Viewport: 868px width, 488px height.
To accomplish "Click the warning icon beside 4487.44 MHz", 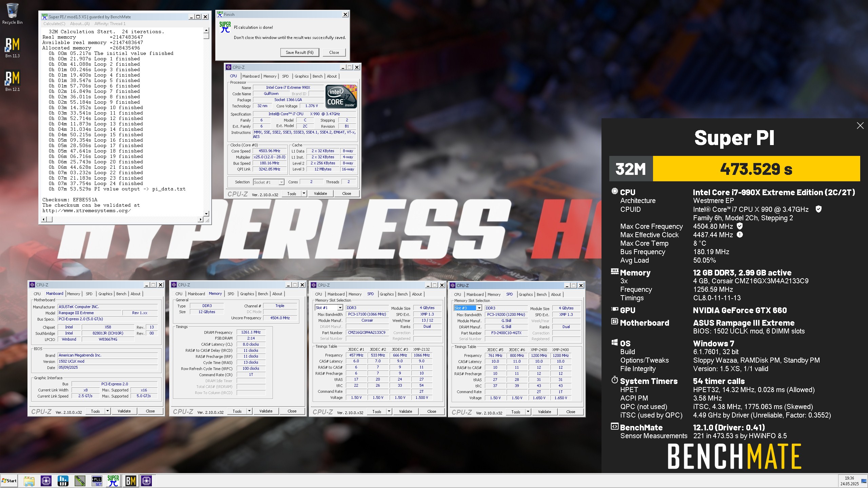I will coord(740,234).
